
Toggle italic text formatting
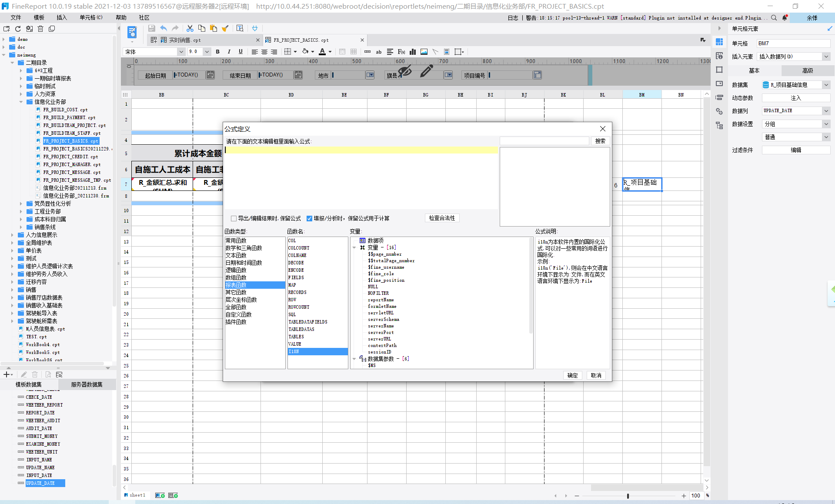(x=229, y=52)
